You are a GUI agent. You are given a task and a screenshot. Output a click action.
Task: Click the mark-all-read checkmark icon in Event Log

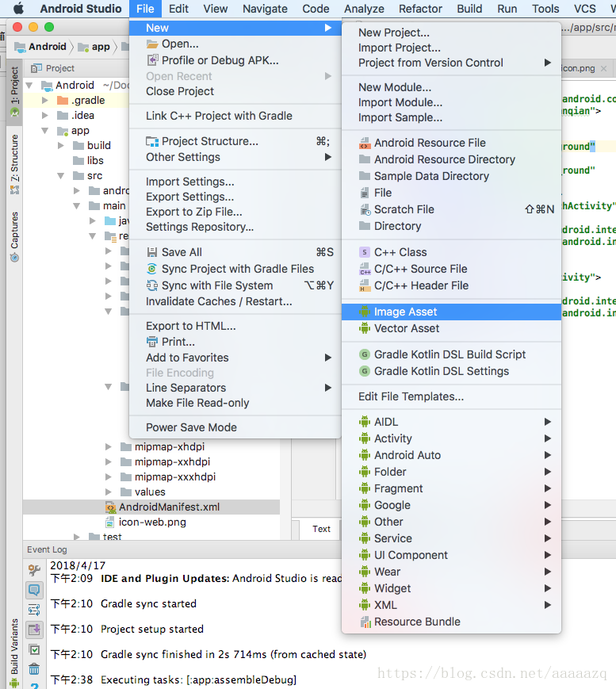click(34, 649)
